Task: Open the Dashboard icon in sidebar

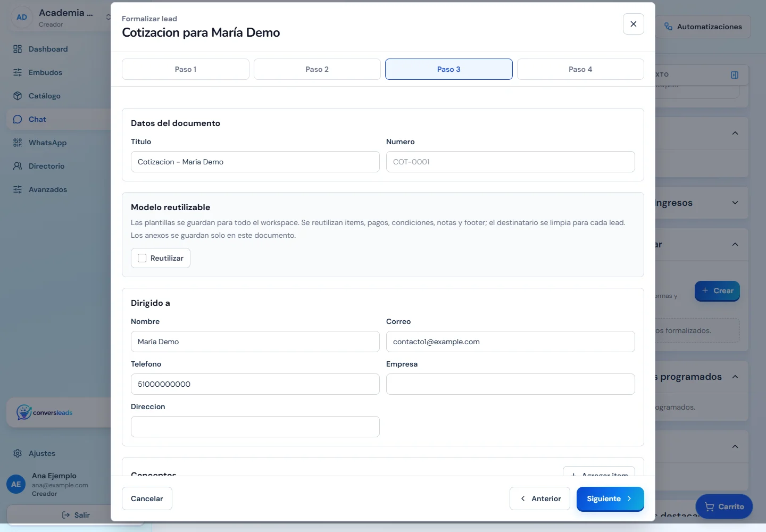Action: [x=18, y=49]
